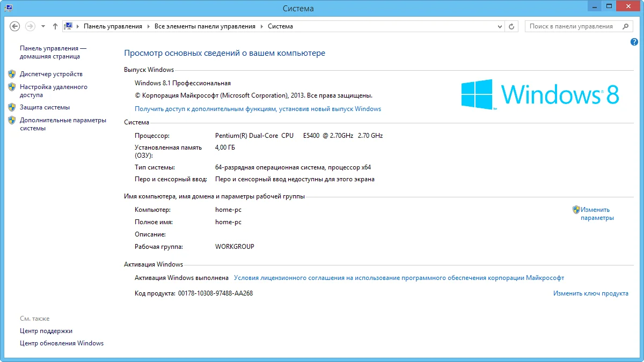The image size is (644, 362).
Task: Click shield icon beside 'Дополнительные параметры системы'
Action: click(12, 120)
